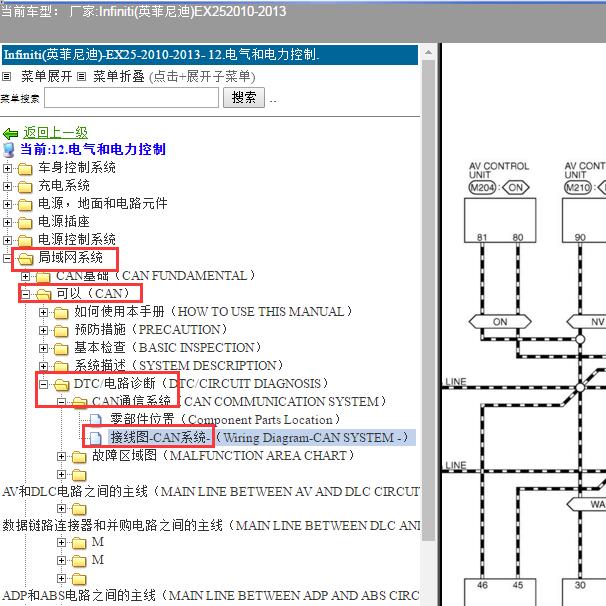The image size is (606, 606).
Task: Click the M210 connector label in the diagram
Action: [578, 188]
